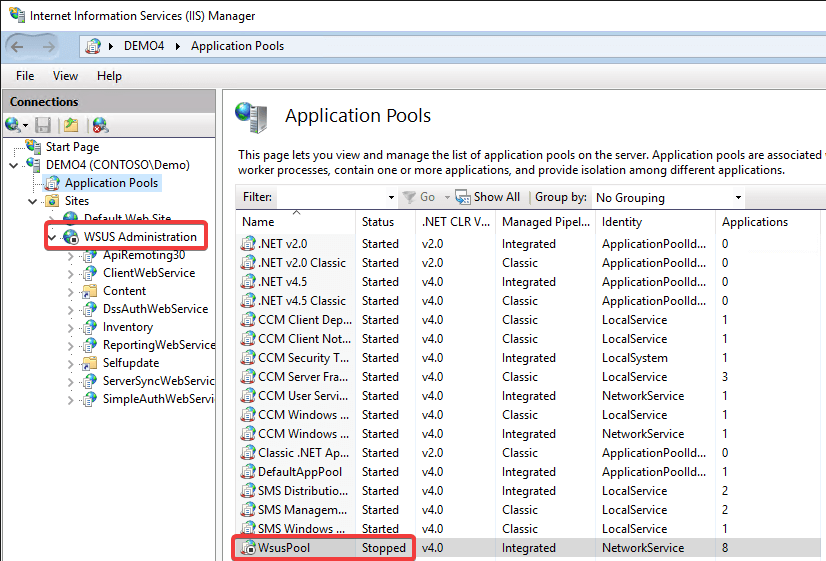Viewport: 826px width, 561px height.
Task: Collapse the WSUS Administration site node
Action: (52, 238)
